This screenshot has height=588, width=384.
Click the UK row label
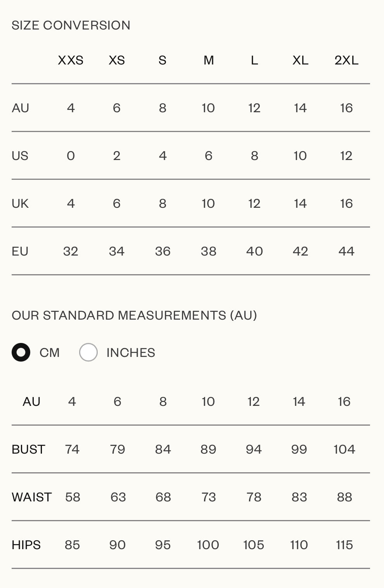coord(20,204)
